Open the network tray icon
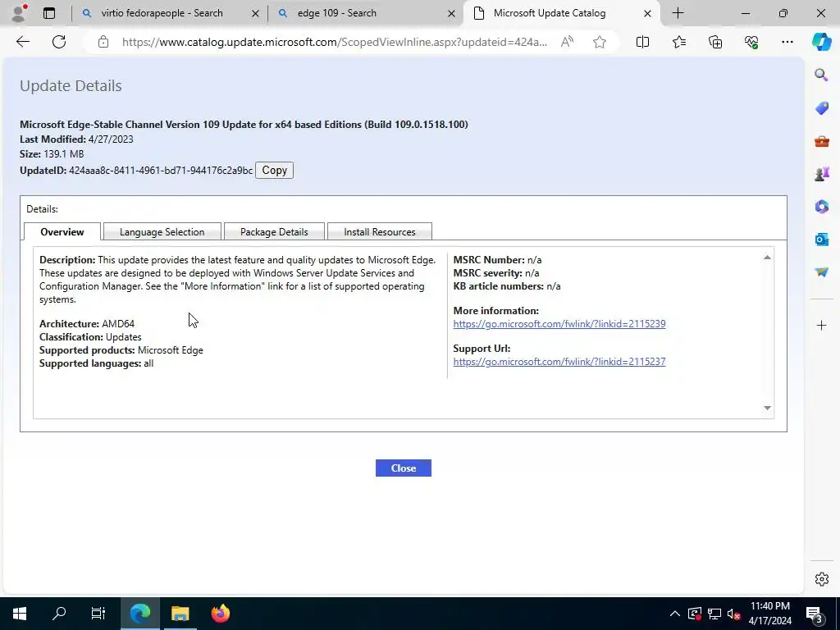Image resolution: width=840 pixels, height=630 pixels. (714, 614)
